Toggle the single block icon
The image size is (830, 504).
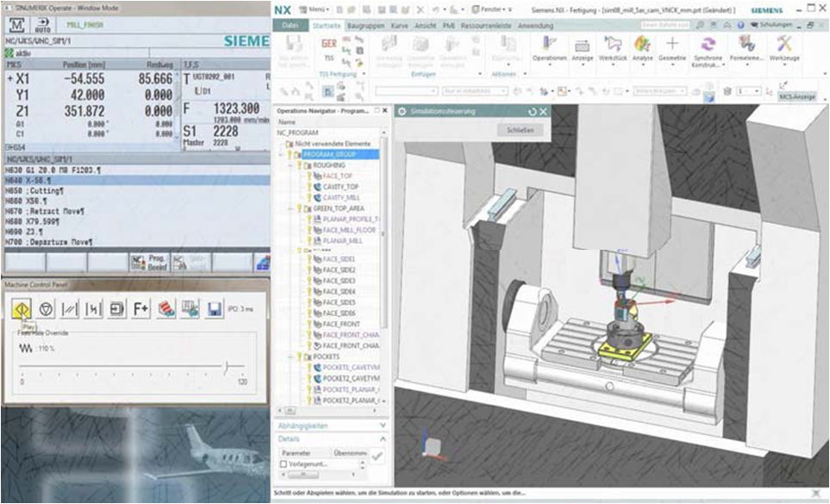[x=93, y=308]
